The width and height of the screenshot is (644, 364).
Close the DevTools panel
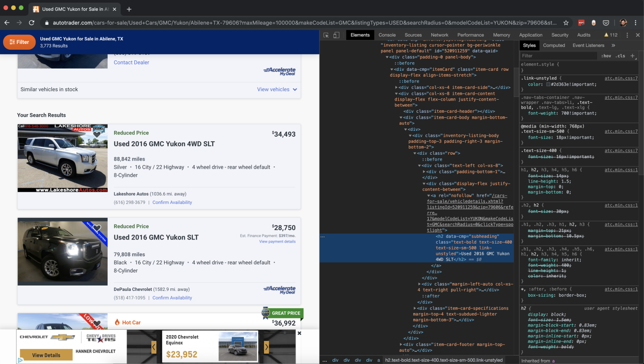(x=638, y=35)
